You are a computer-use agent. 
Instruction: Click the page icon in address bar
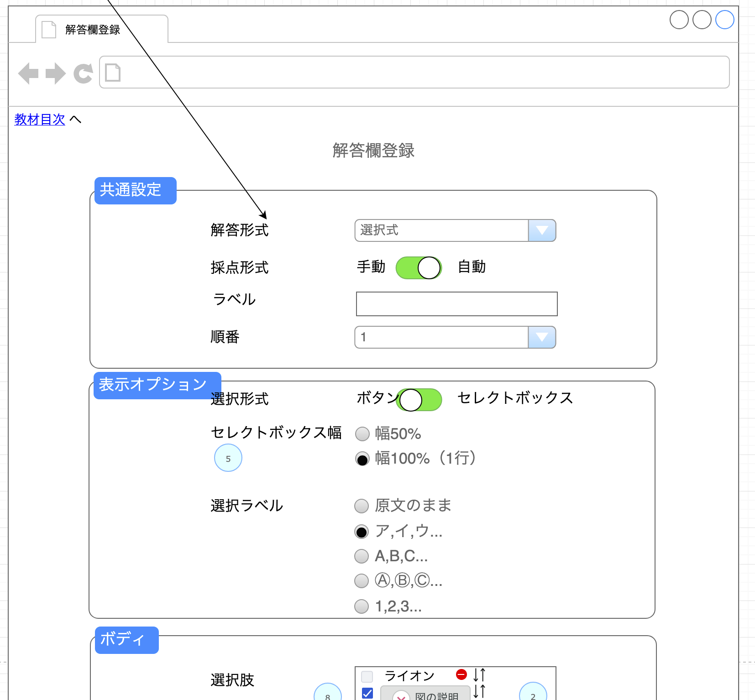click(x=113, y=73)
